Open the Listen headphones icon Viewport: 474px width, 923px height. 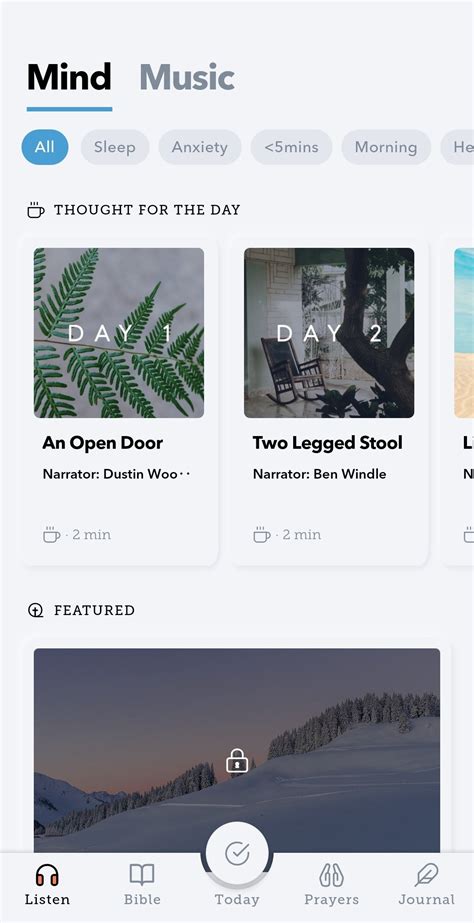click(x=47, y=875)
